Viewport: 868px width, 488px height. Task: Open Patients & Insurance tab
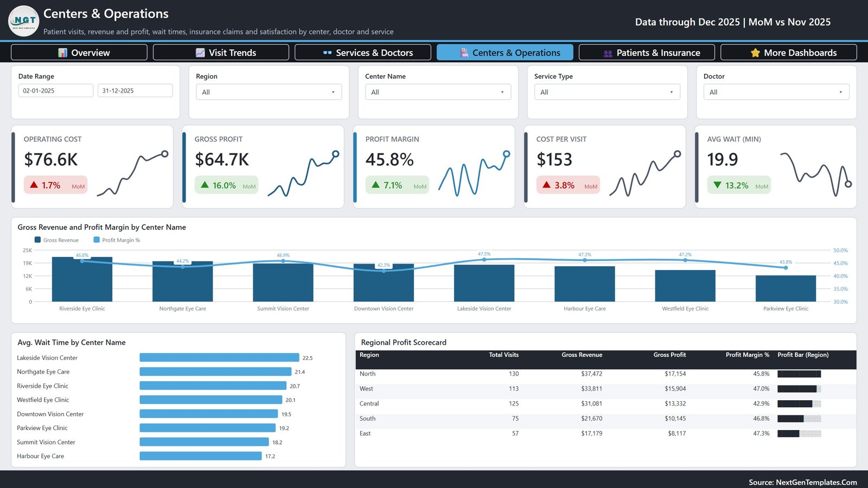coord(647,53)
